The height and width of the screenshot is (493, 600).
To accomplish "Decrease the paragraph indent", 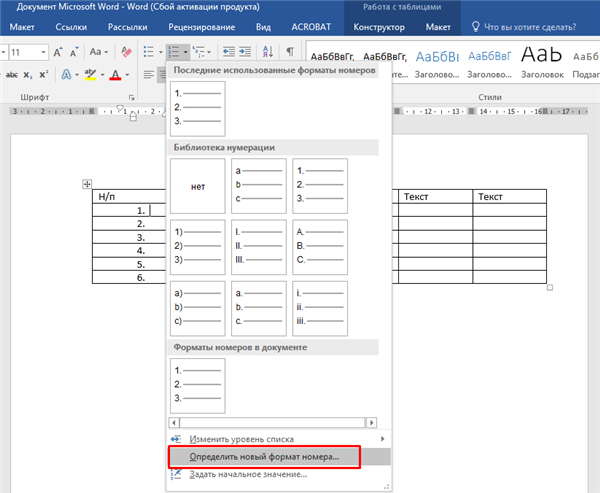I will [x=229, y=52].
